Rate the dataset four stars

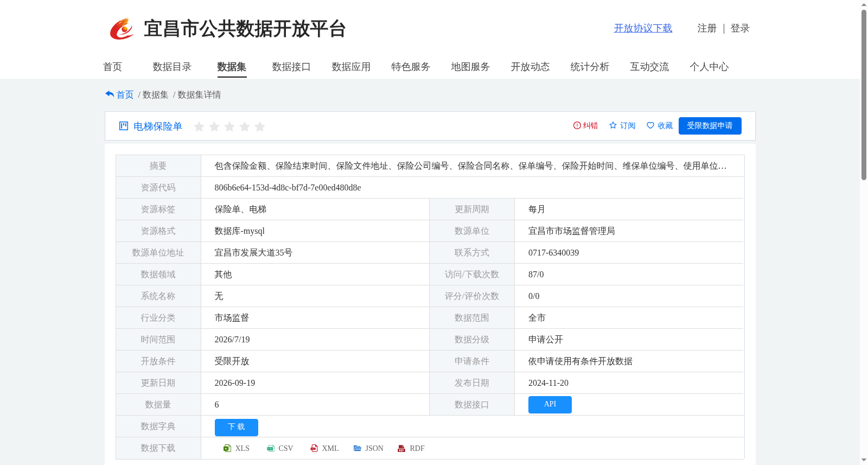245,126
